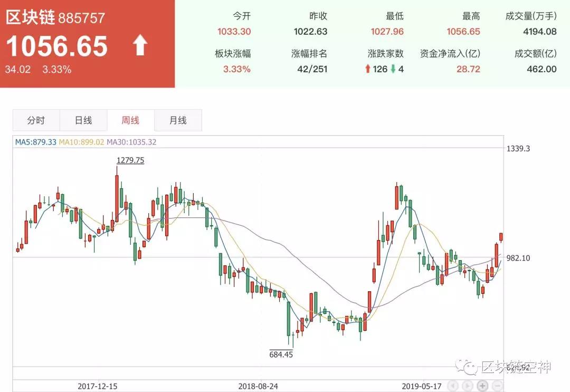Screen dimensions: 570x392
Task: Click the 2018-08-24 date axis label
Action: pyautogui.click(x=258, y=386)
